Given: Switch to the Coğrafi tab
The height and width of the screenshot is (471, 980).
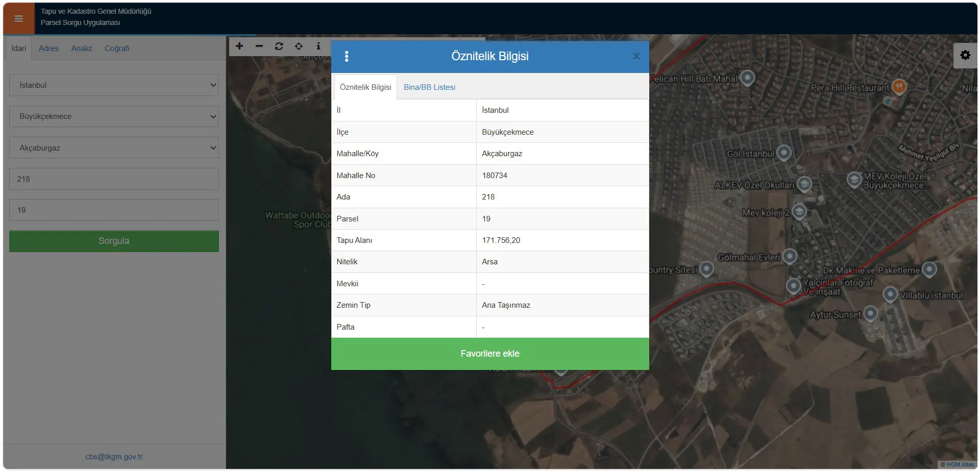Looking at the screenshot, I should pyautogui.click(x=117, y=48).
